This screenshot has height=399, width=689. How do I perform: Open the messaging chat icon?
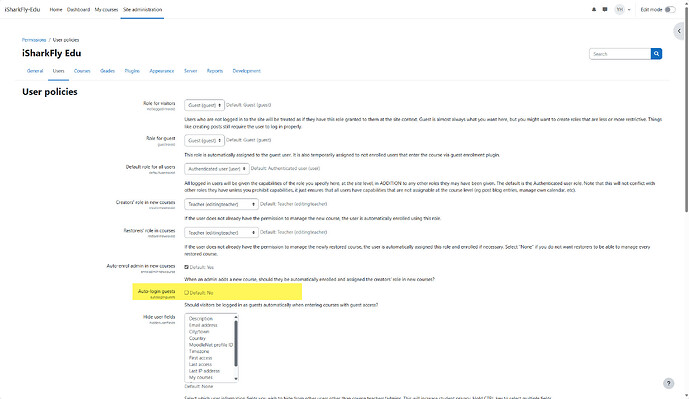click(x=605, y=9)
